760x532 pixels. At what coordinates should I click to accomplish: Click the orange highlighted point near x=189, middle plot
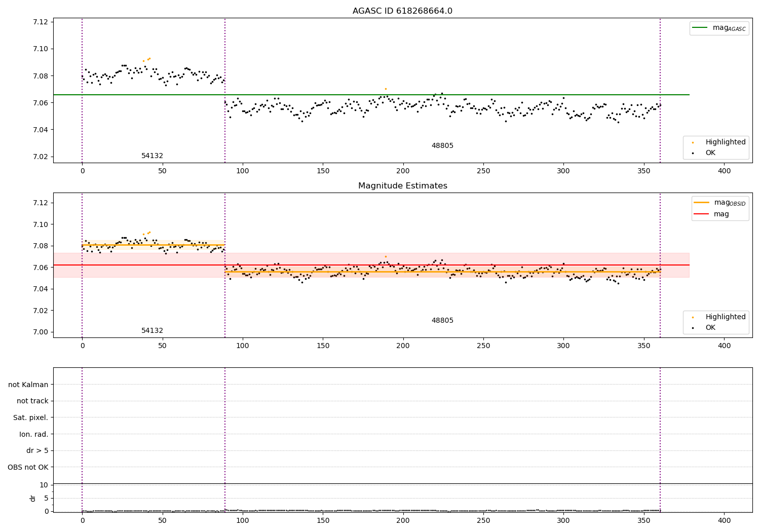(x=386, y=256)
